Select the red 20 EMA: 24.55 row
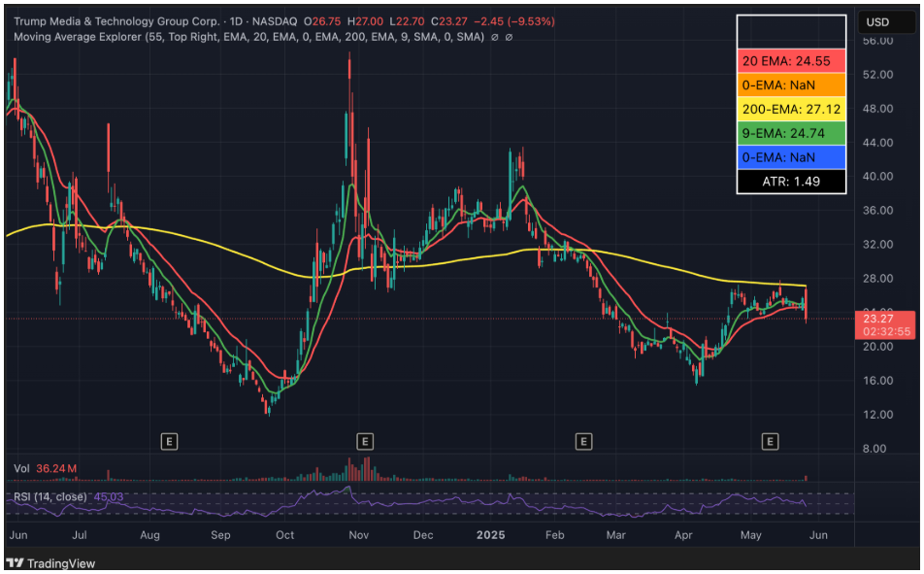Image resolution: width=924 pixels, height=574 pixels. (x=791, y=61)
